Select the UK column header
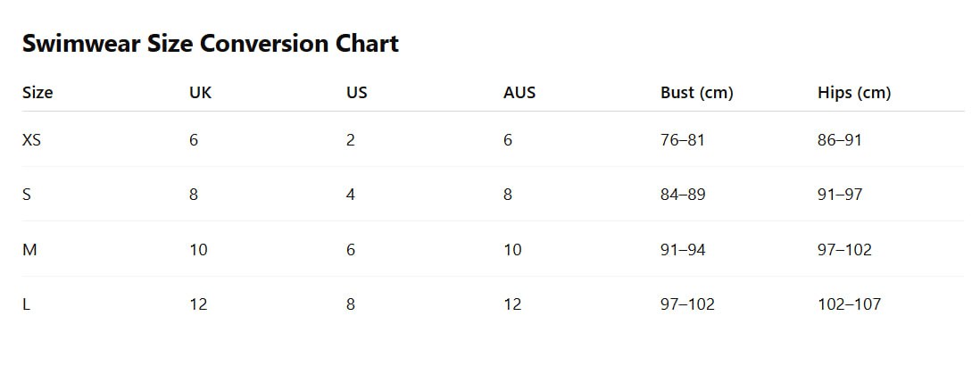The height and width of the screenshot is (366, 980). [201, 93]
